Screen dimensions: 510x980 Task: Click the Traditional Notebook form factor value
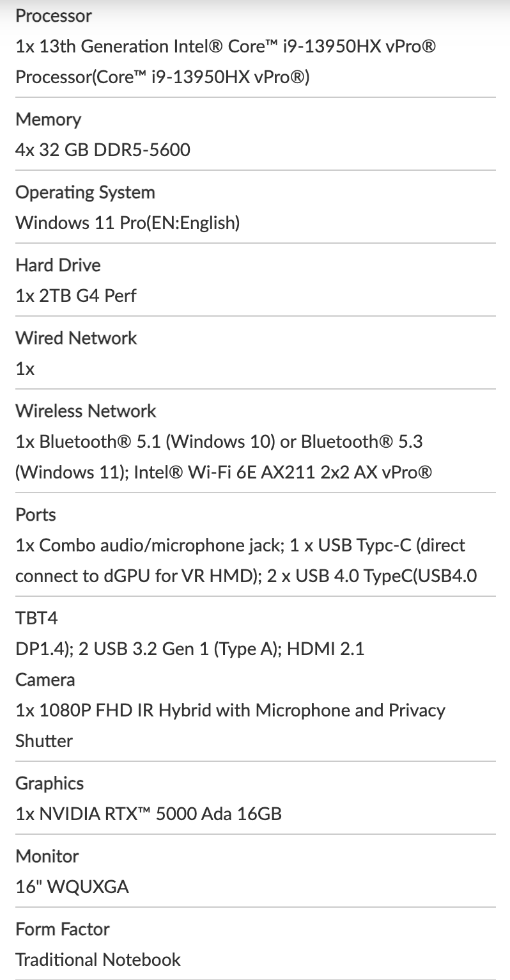98,960
